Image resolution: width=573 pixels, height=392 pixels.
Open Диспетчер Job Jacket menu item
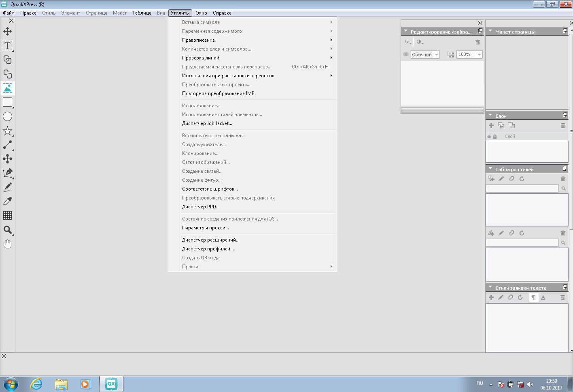coord(207,123)
